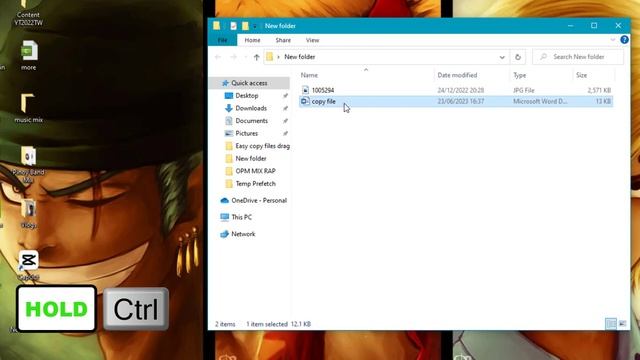640x360 pixels.
Task: Sort by Date modified column header
Action: [457, 75]
